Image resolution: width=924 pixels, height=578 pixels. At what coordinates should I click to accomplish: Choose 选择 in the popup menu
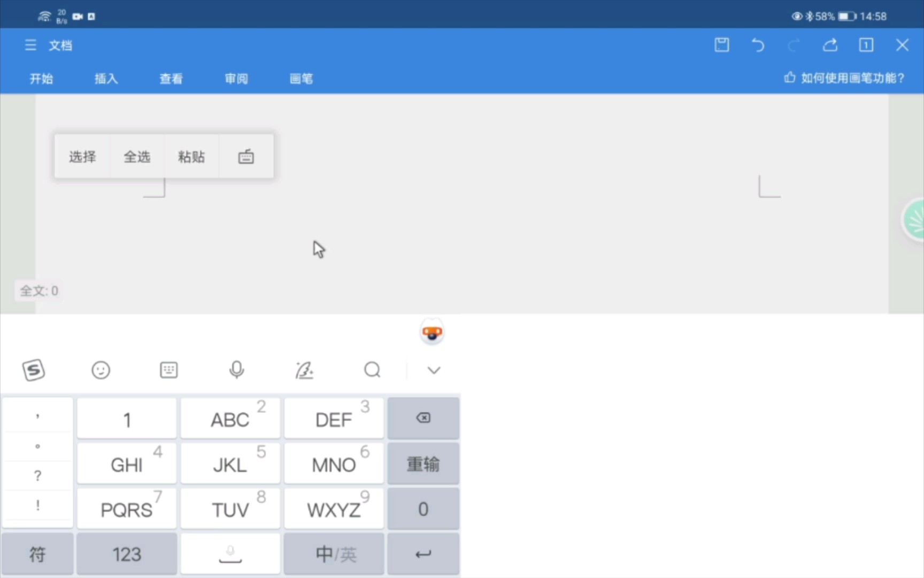click(82, 156)
